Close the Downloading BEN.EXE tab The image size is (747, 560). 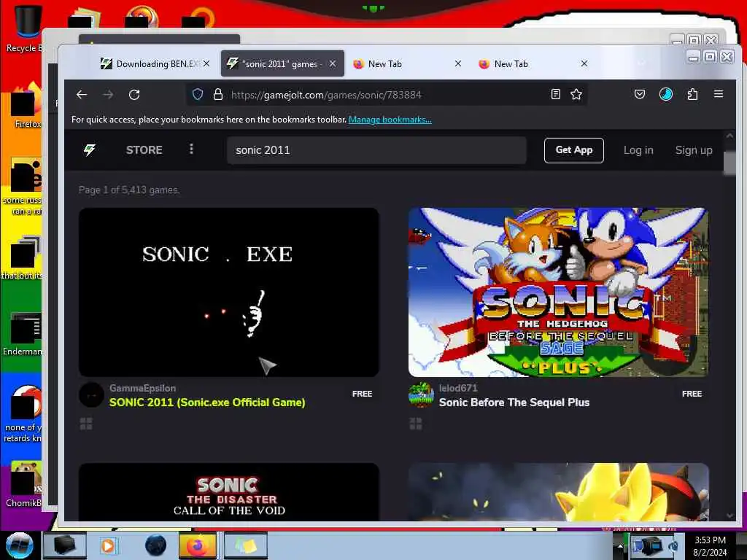[x=206, y=63]
